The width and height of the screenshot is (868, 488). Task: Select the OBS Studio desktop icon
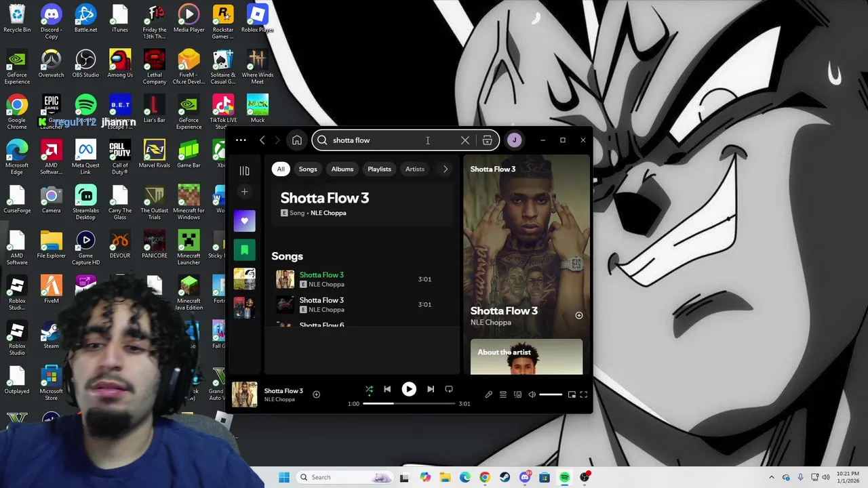point(85,64)
